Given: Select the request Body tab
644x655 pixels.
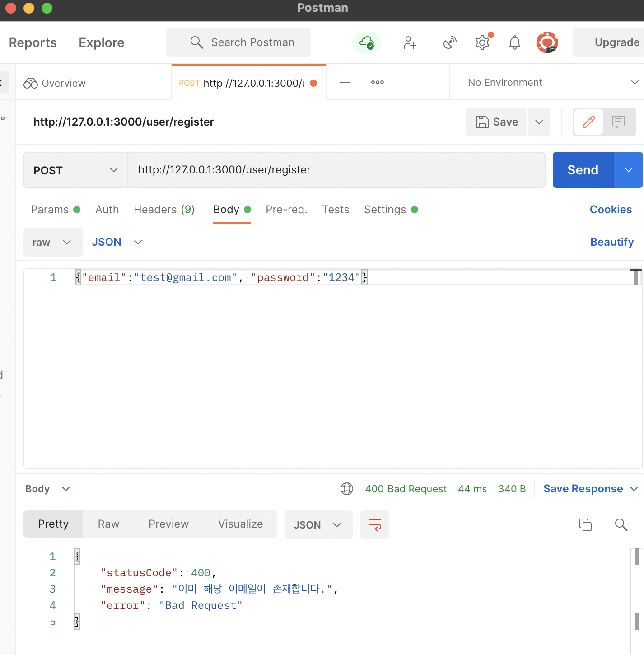Looking at the screenshot, I should [232, 210].
